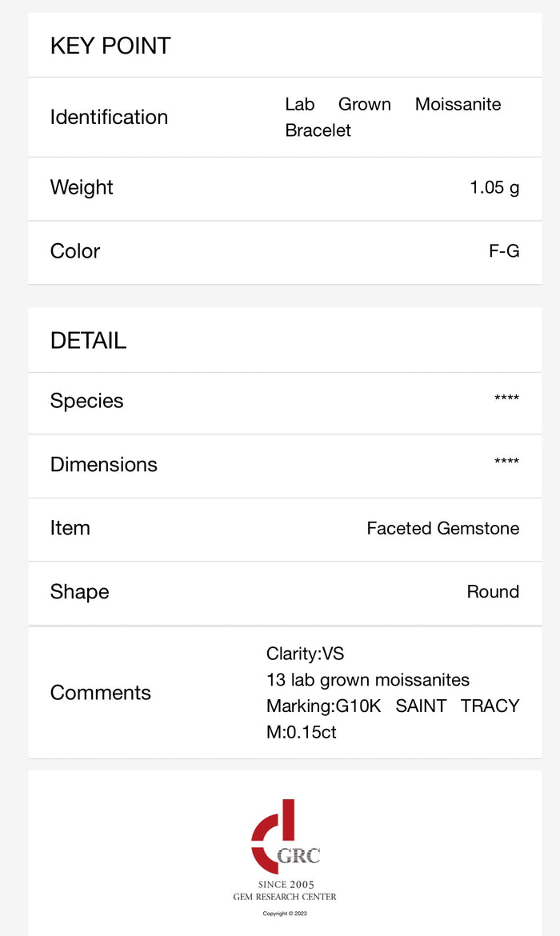The width and height of the screenshot is (560, 936).
Task: Click the GEM RESEARCH CENTER text
Action: tap(285, 897)
